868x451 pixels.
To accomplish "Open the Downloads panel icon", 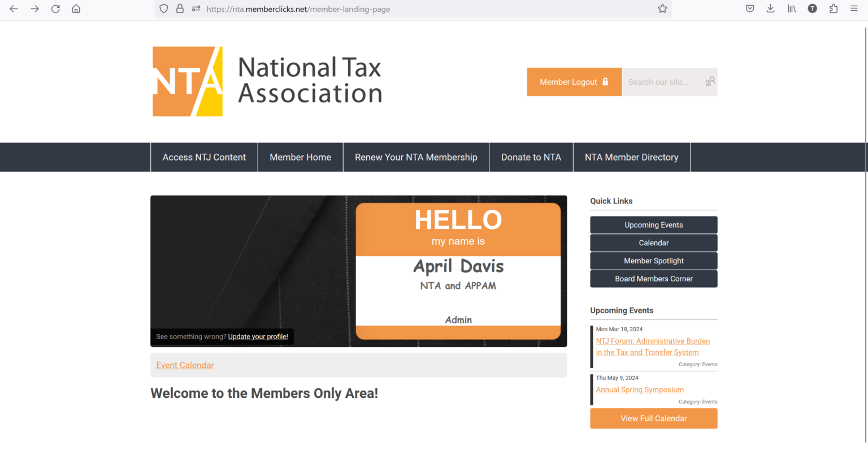I will 770,8.
